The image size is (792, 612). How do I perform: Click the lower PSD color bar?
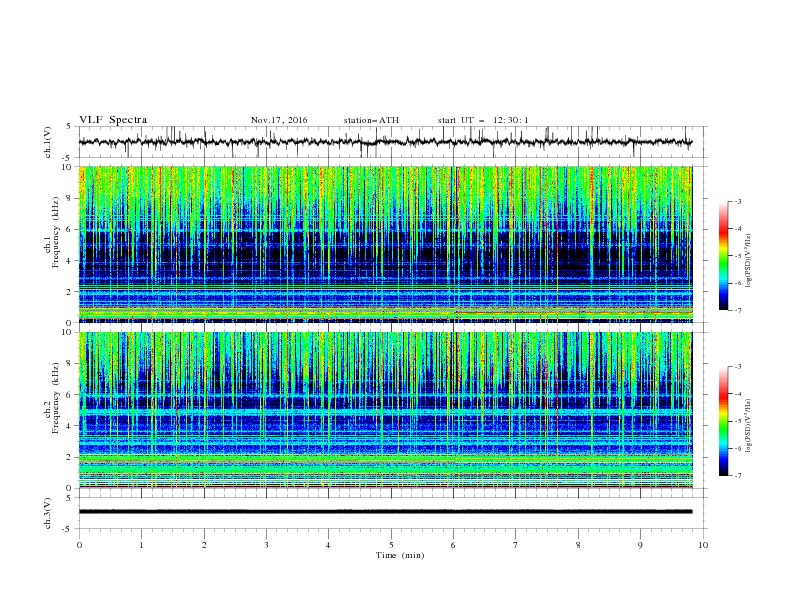click(723, 421)
